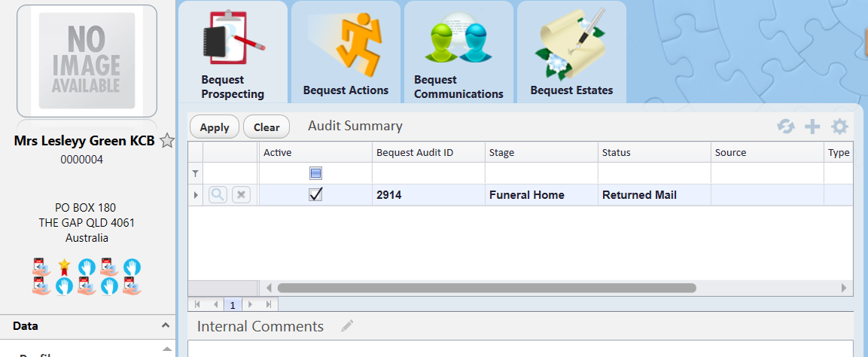Go to last page of the grid
The height and width of the screenshot is (357, 868).
(269, 304)
